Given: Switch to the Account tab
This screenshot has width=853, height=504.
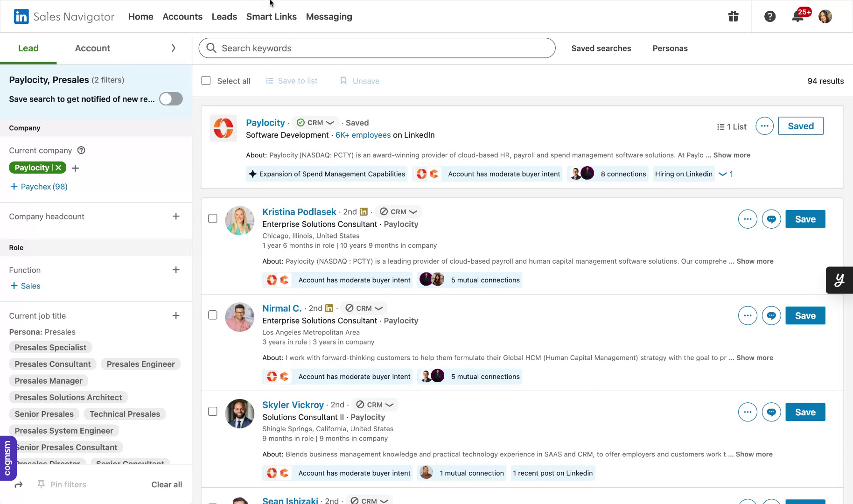Looking at the screenshot, I should click(x=92, y=49).
